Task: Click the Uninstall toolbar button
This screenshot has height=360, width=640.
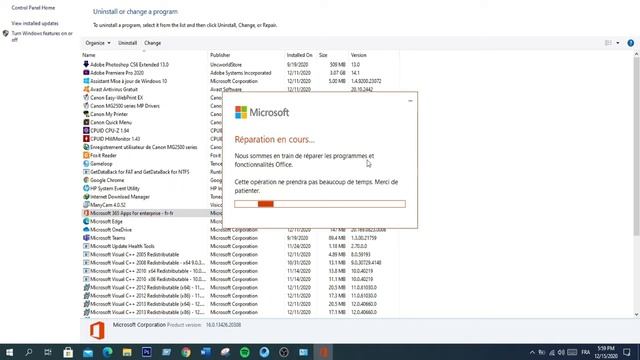Action: (x=127, y=43)
